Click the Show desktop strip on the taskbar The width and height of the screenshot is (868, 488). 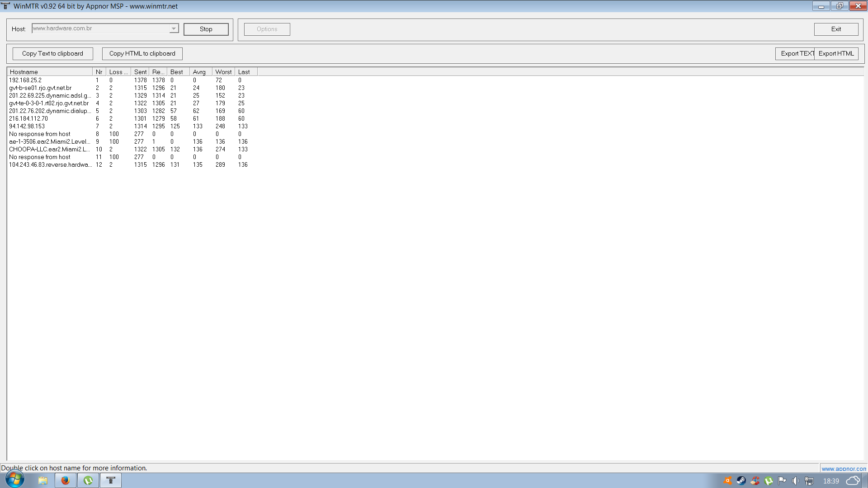point(865,480)
